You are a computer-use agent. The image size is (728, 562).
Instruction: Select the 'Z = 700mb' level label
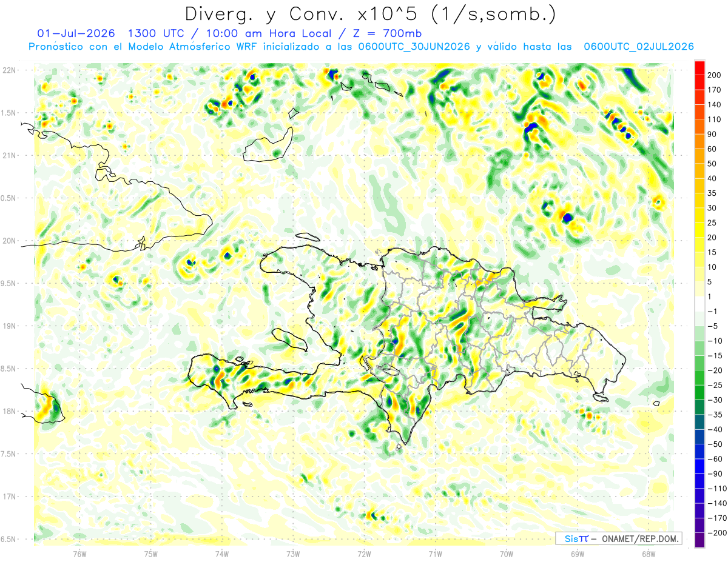click(x=387, y=33)
